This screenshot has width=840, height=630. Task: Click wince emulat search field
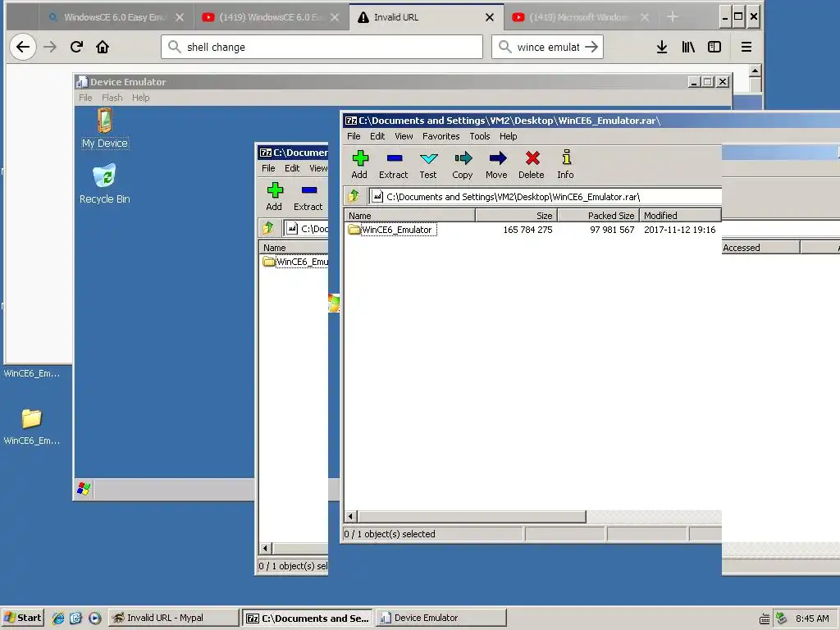[547, 47]
